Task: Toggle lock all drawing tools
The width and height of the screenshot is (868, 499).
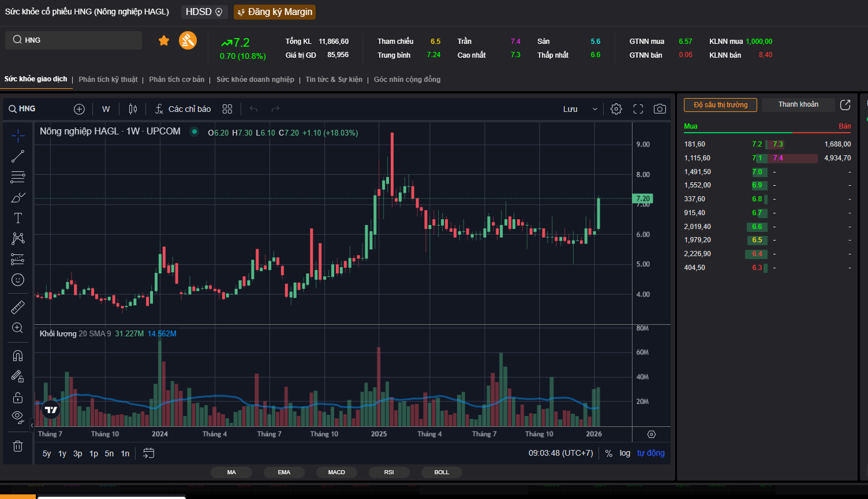Action: [18, 397]
